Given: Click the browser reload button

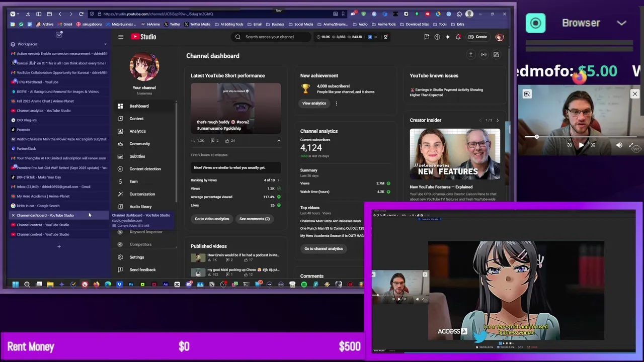Looking at the screenshot, I should (81, 14).
